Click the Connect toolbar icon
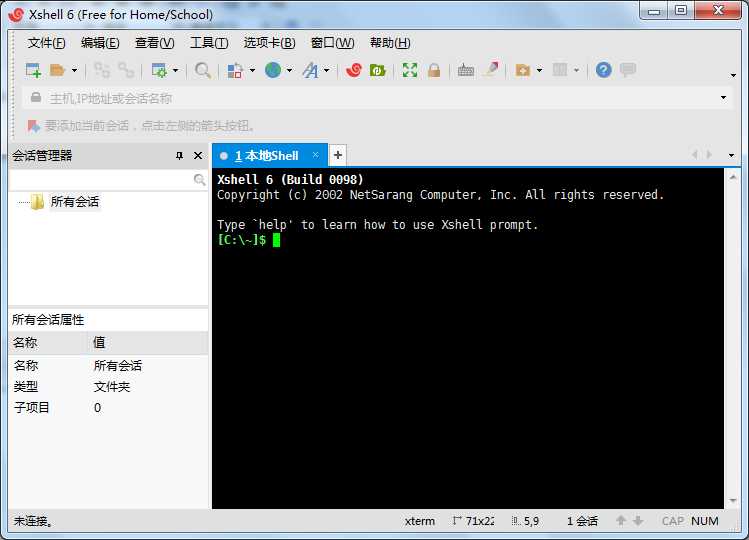Screen dimensions: 749x540 (101, 70)
